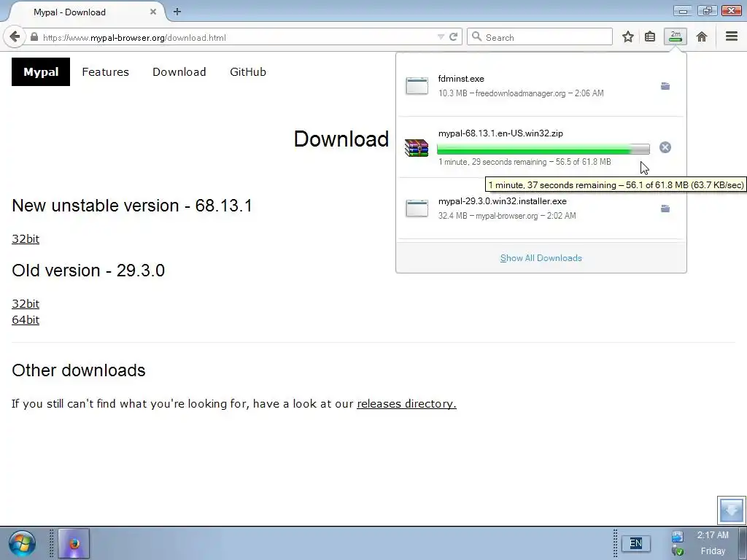The height and width of the screenshot is (560, 747).
Task: Open containing folder for fdminst.exe
Action: coord(665,86)
